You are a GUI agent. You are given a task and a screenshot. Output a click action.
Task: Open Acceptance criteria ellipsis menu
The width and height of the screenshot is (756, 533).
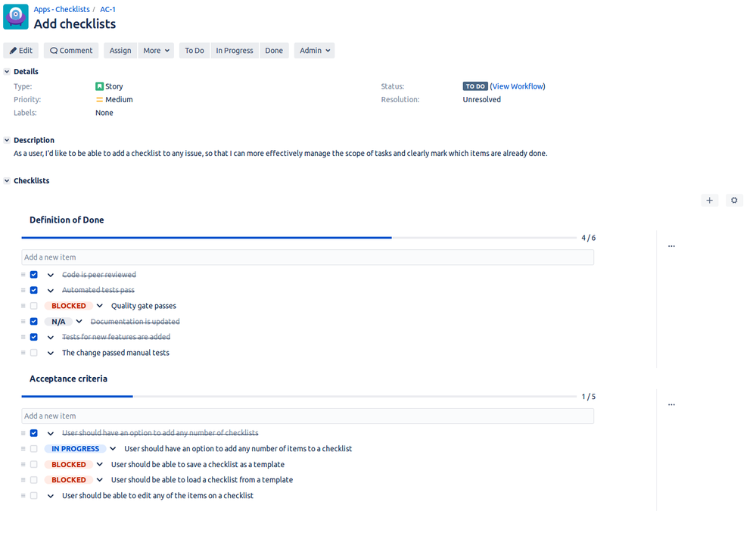coord(671,405)
